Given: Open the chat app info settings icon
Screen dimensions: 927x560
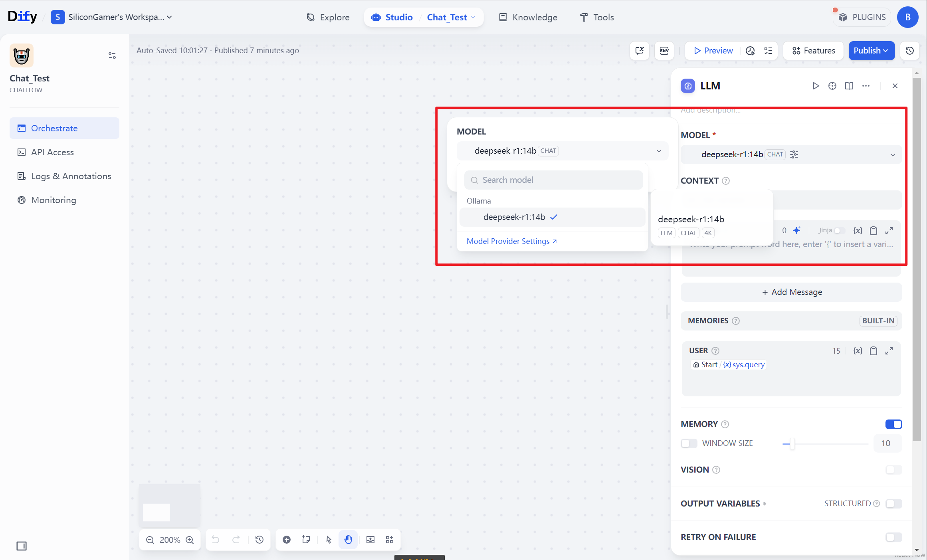Looking at the screenshot, I should coord(112,55).
